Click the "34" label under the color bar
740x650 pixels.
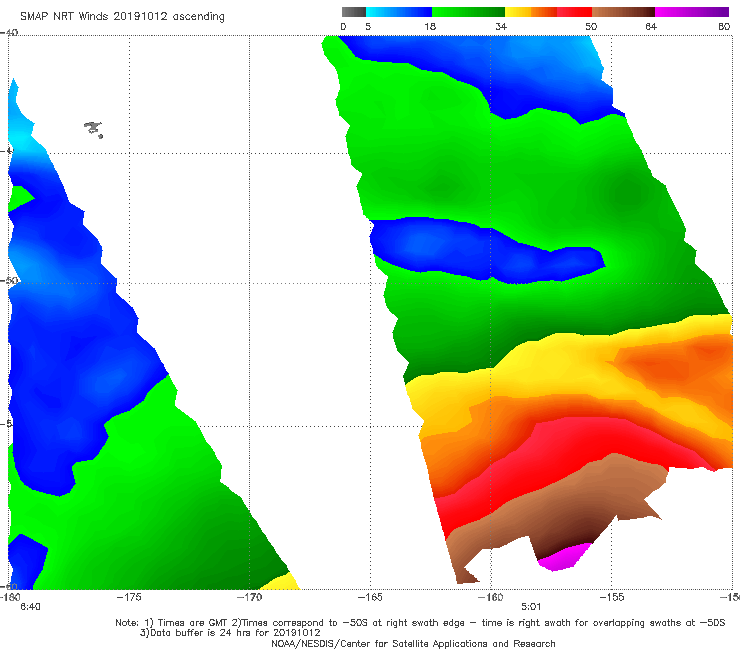click(x=501, y=26)
